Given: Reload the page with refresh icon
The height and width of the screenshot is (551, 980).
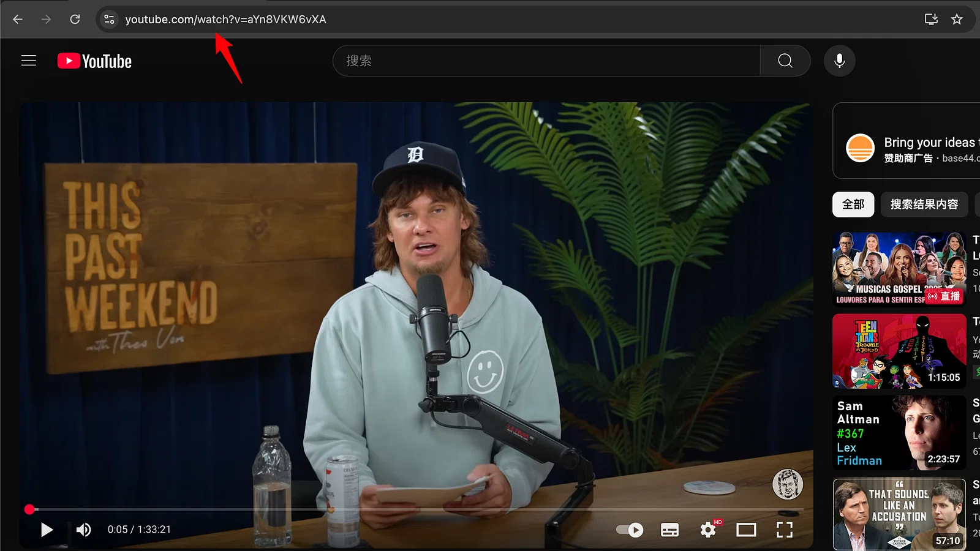Looking at the screenshot, I should (75, 19).
